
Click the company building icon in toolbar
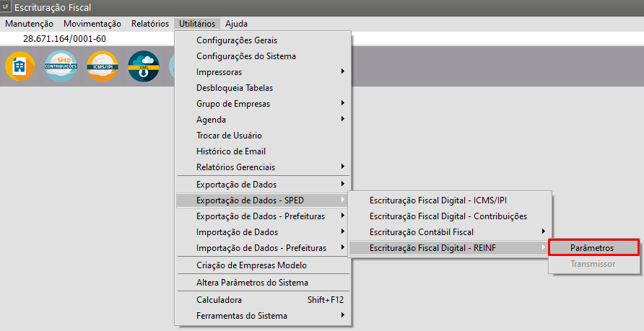tap(19, 66)
